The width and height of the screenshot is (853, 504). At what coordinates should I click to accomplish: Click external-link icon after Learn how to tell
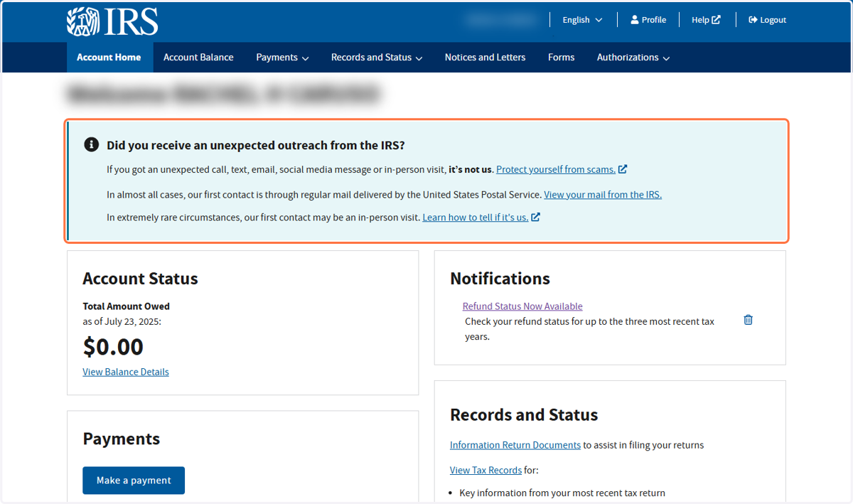[x=535, y=218]
